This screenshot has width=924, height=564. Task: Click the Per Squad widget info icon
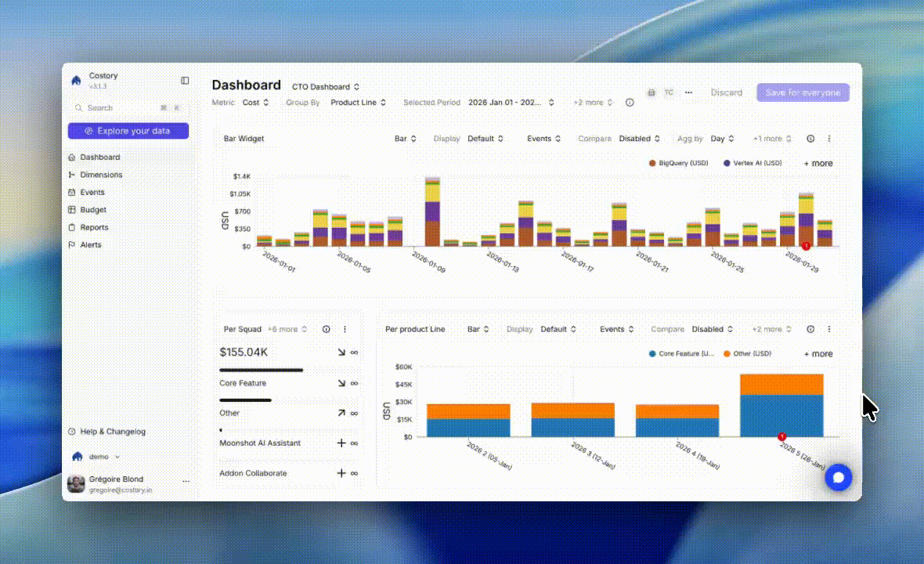tap(326, 330)
